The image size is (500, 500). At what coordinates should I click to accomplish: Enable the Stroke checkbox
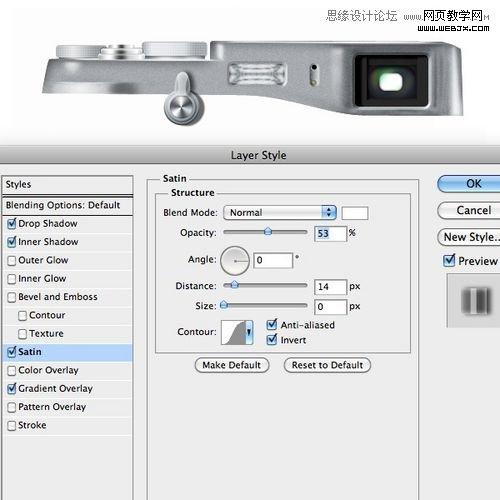[12, 425]
